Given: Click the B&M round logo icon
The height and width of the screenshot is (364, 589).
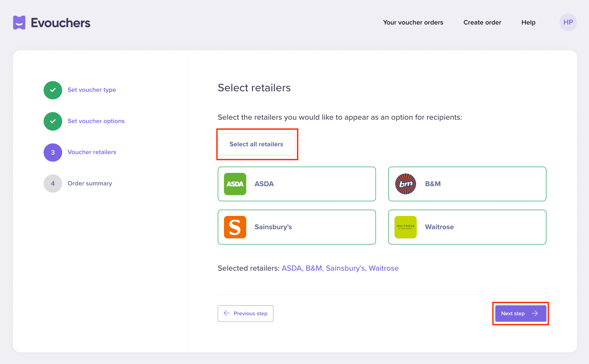Looking at the screenshot, I should coord(405,184).
